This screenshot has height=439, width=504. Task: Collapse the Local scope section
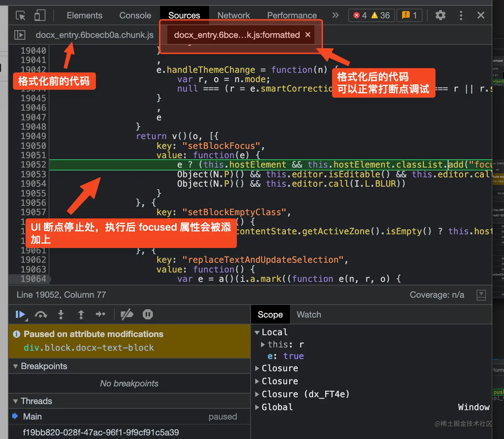coord(257,333)
